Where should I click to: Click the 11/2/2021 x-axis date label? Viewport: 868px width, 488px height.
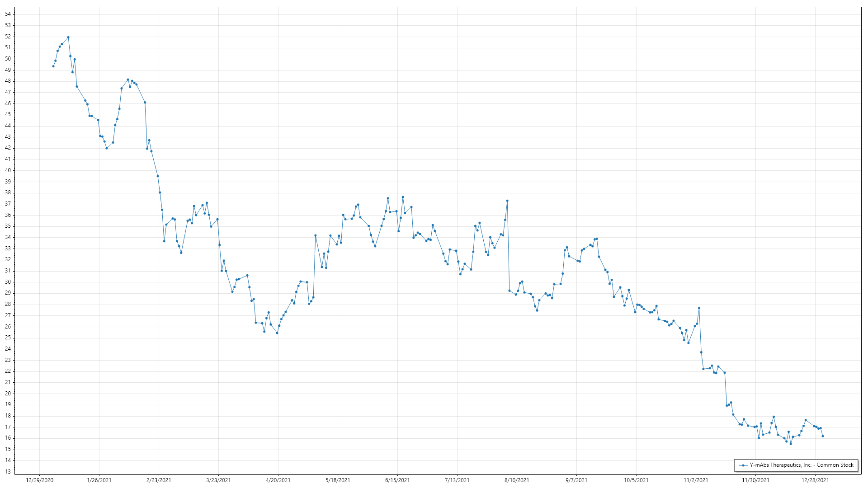click(x=696, y=480)
